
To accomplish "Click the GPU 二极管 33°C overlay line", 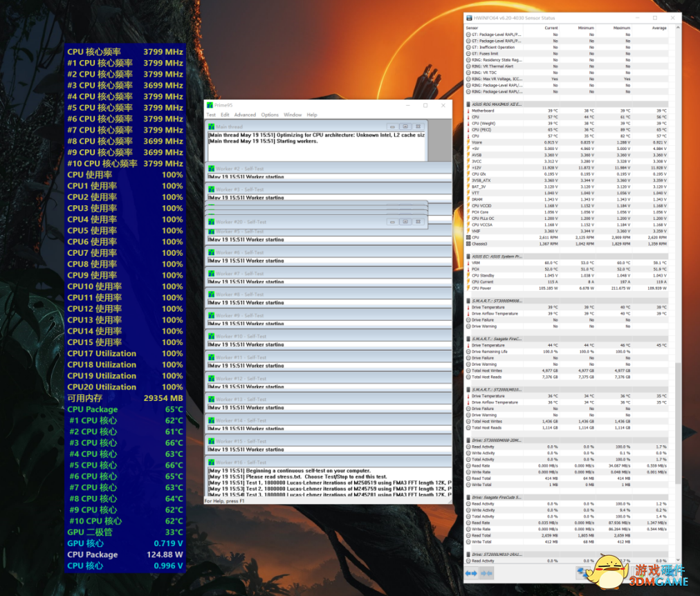I will (125, 532).
